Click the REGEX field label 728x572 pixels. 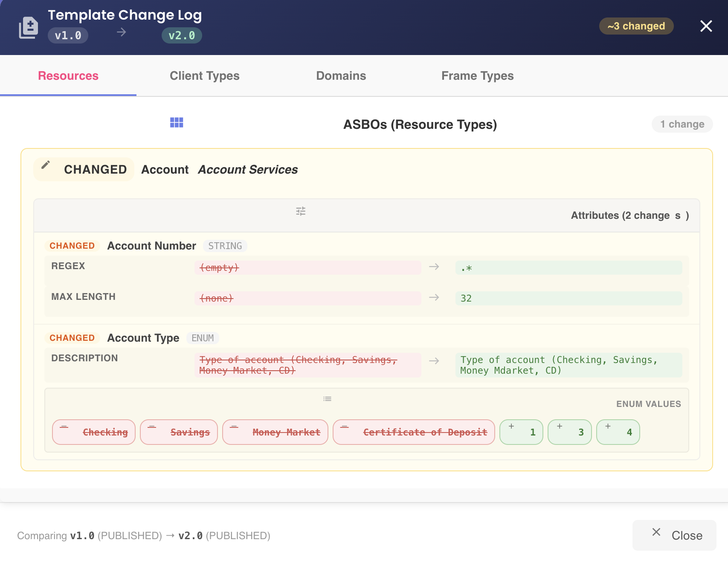point(68,266)
